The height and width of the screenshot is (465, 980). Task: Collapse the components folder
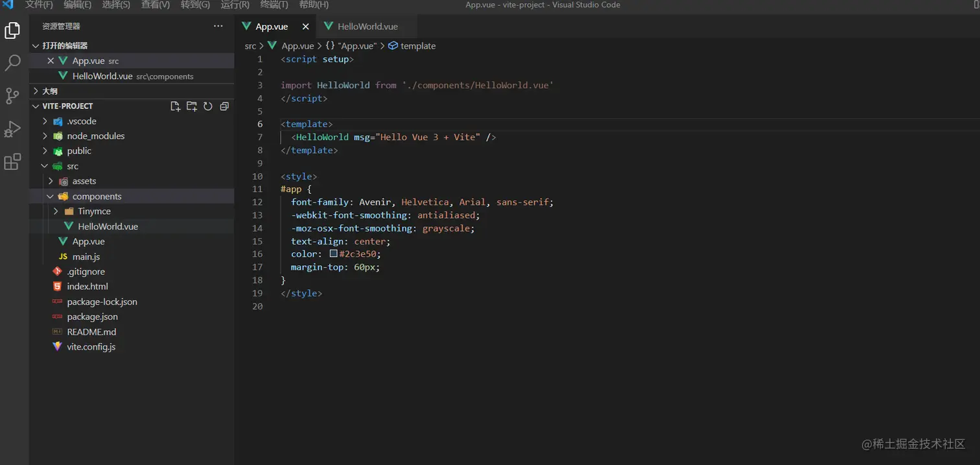tap(51, 197)
